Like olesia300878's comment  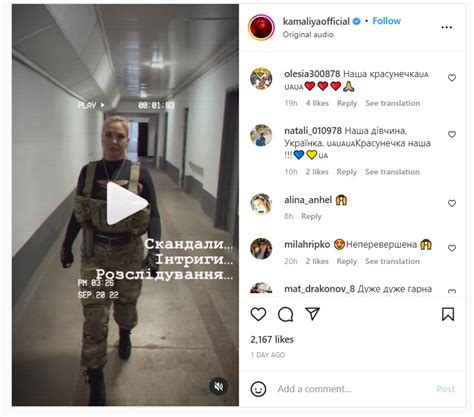coord(452,78)
